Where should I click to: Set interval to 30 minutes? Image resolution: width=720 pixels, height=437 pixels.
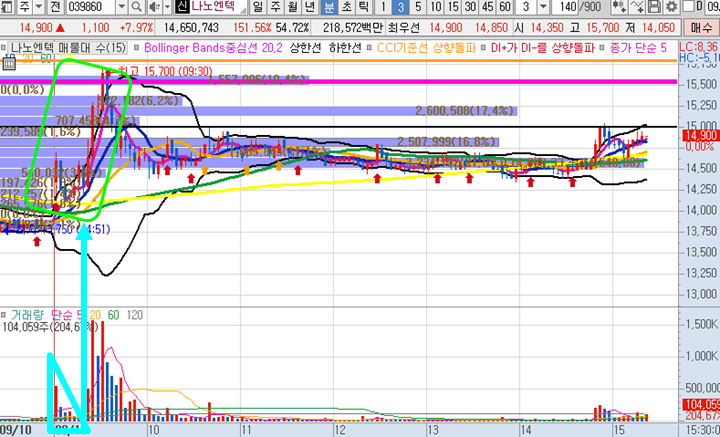coord(470,7)
